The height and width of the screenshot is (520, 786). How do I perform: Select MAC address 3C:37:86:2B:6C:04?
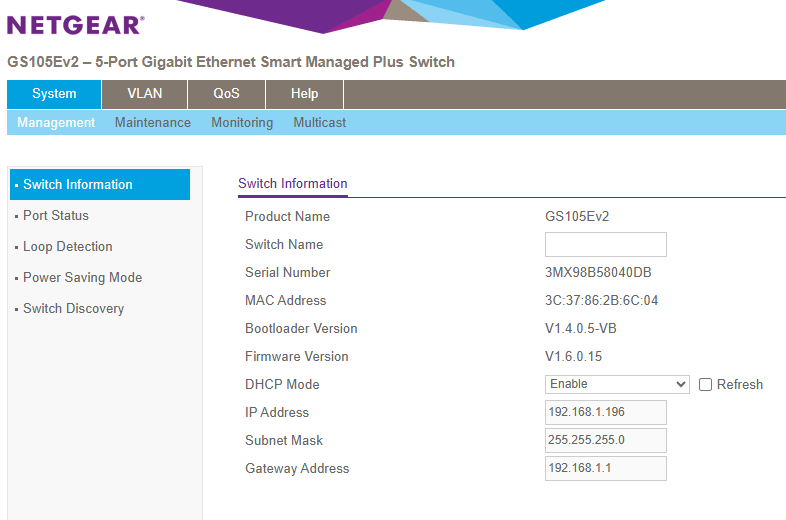[602, 300]
